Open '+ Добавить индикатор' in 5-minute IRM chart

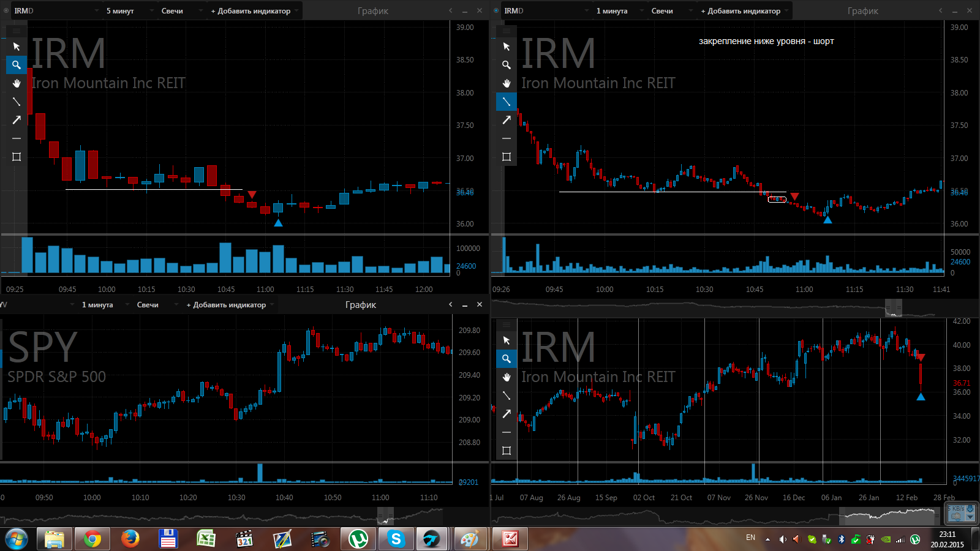(x=254, y=10)
